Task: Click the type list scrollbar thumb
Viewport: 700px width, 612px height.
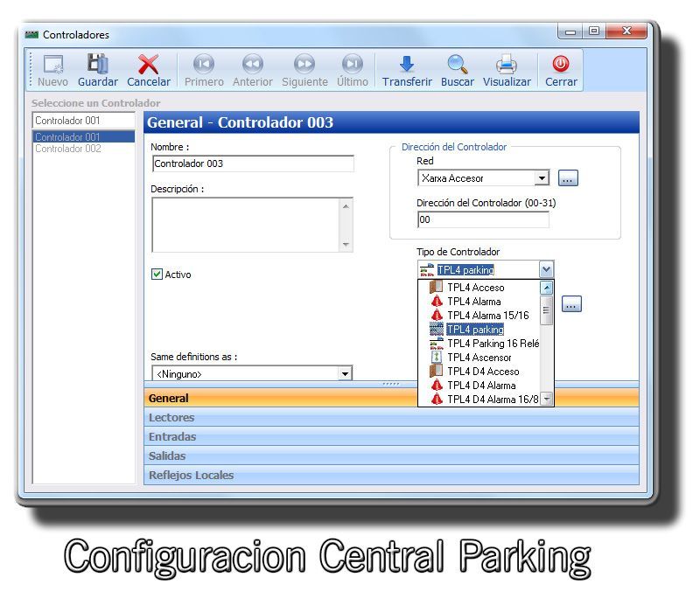Action: tap(546, 310)
